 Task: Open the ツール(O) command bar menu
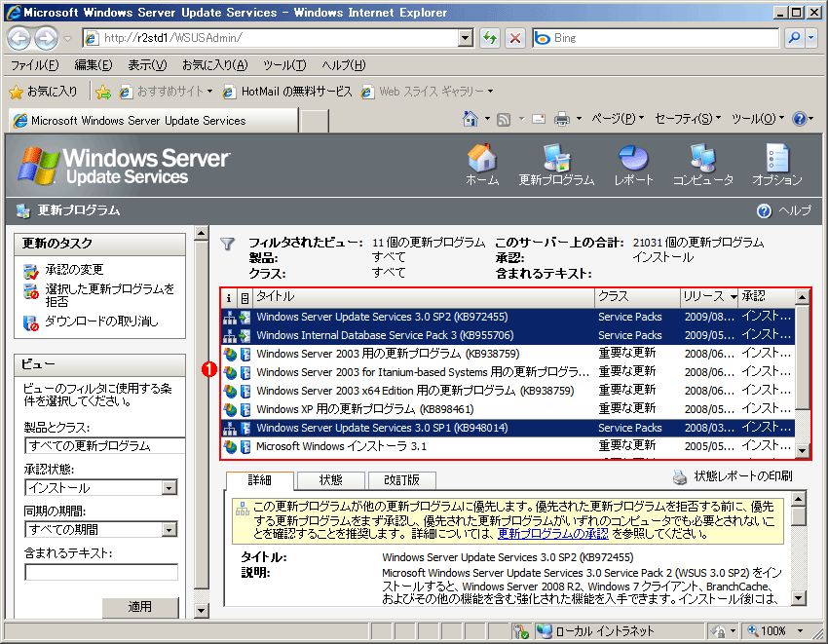pos(758,119)
